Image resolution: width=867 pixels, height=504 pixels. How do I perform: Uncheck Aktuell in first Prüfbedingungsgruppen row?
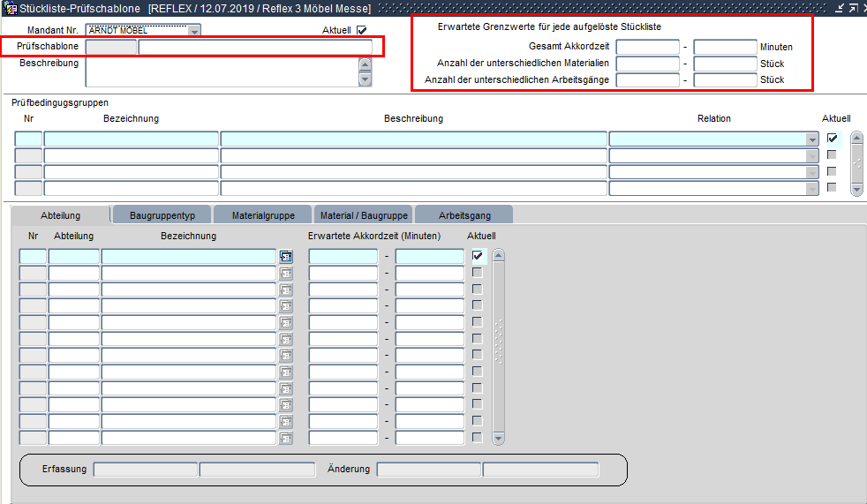(832, 139)
